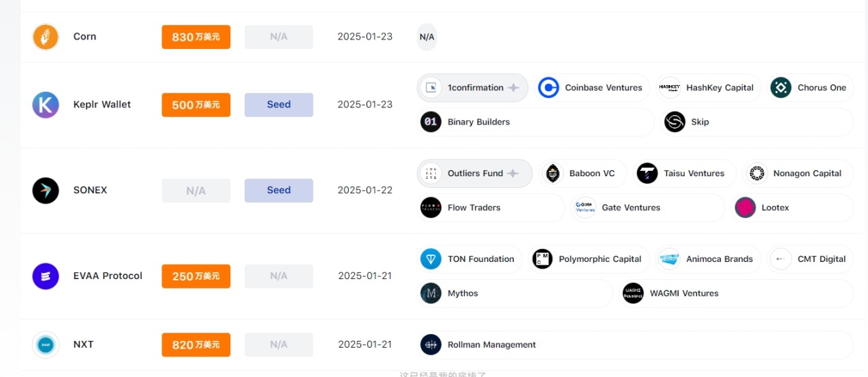Click the SONEX Seed round badge
868x377 pixels.
point(279,191)
